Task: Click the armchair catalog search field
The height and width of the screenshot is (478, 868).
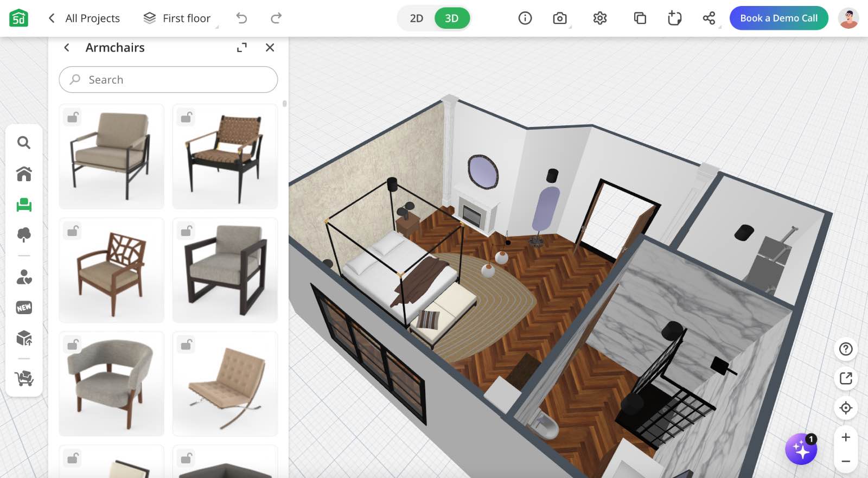Action: click(x=168, y=80)
